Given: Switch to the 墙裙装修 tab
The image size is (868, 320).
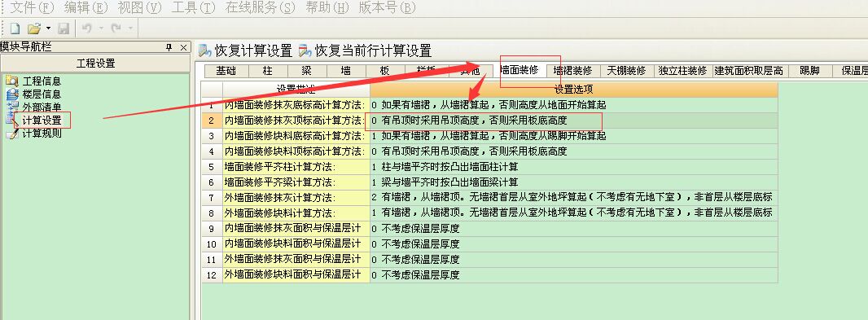Looking at the screenshot, I should [x=573, y=71].
